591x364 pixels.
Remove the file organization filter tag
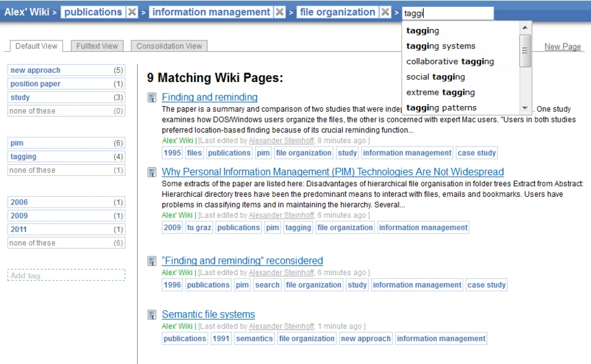[x=385, y=12]
